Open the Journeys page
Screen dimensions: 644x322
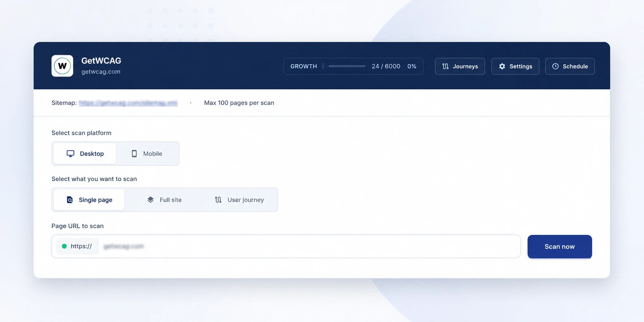[x=460, y=66]
